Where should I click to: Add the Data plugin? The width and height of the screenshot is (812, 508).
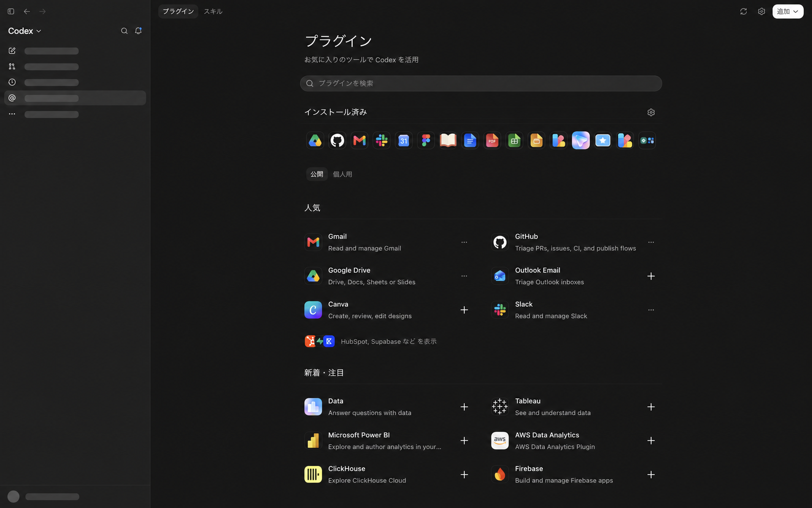click(464, 407)
